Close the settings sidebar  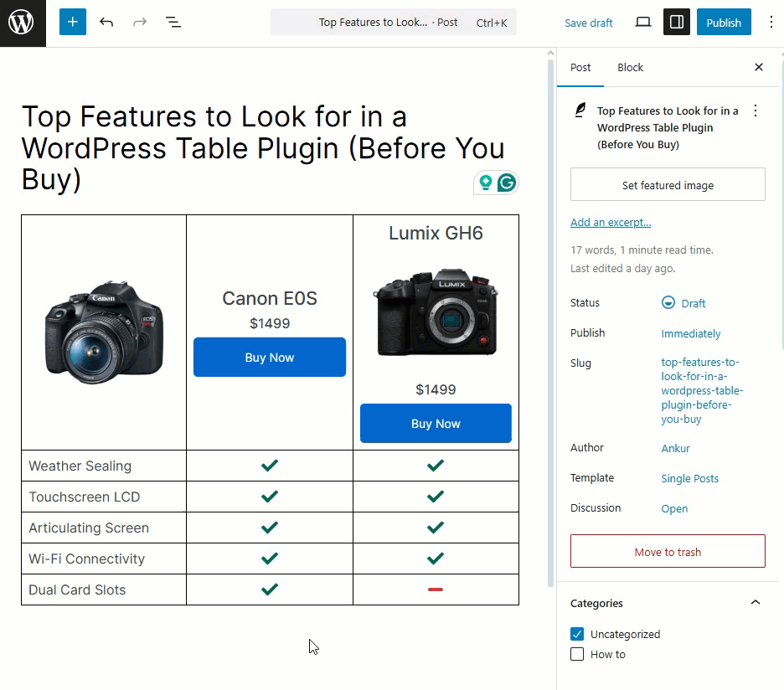click(x=759, y=67)
